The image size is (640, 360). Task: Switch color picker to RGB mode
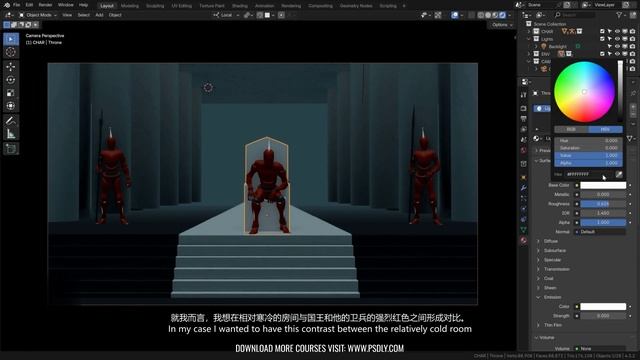click(x=571, y=129)
